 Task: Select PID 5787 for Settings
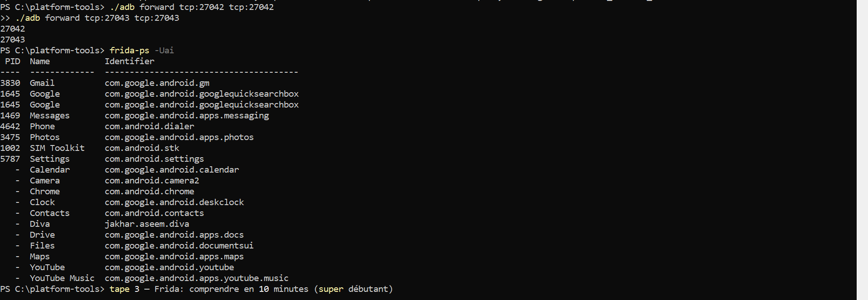[x=10, y=159]
